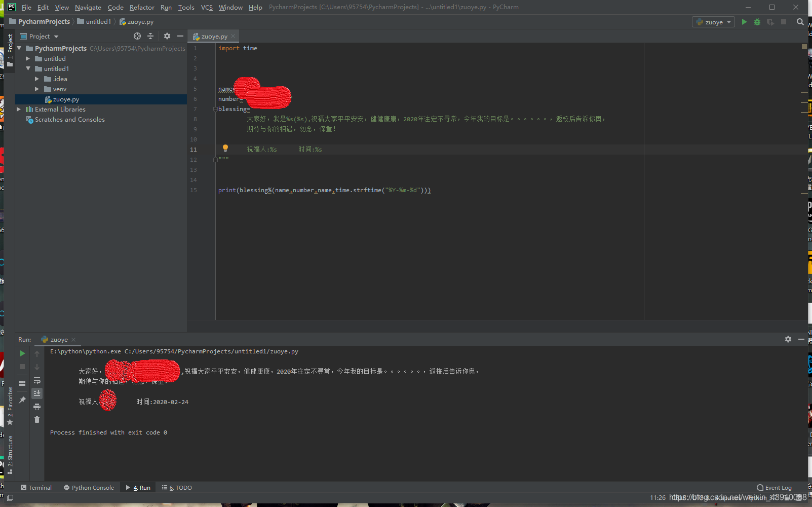This screenshot has height=507, width=812.
Task: Switch to the zuoye.py editor tab
Action: pyautogui.click(x=214, y=36)
